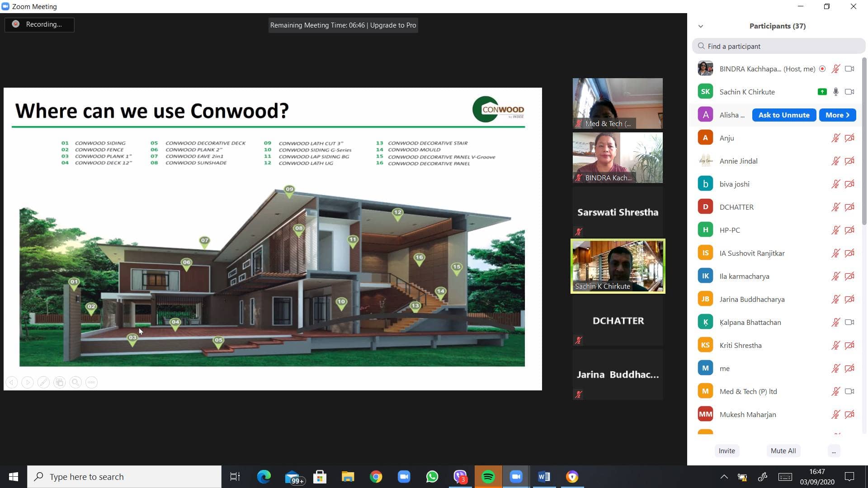
Task: Click the Mute All button
Action: coord(783,450)
